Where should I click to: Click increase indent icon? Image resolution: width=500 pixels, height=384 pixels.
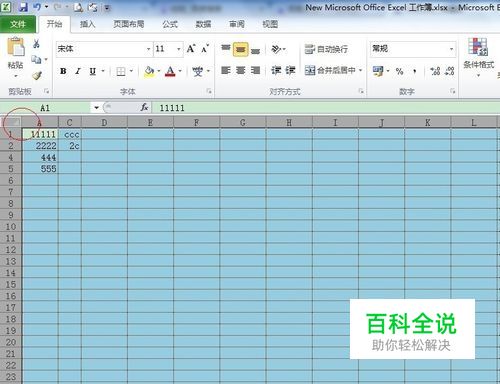pos(290,70)
